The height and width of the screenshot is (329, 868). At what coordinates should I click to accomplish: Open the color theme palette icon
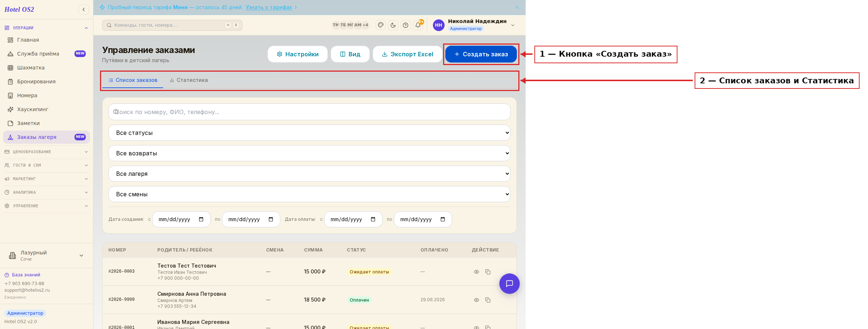381,25
